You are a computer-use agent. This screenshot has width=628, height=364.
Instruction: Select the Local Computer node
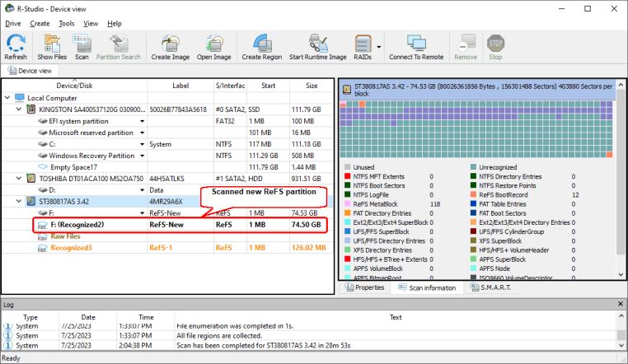tap(52, 98)
